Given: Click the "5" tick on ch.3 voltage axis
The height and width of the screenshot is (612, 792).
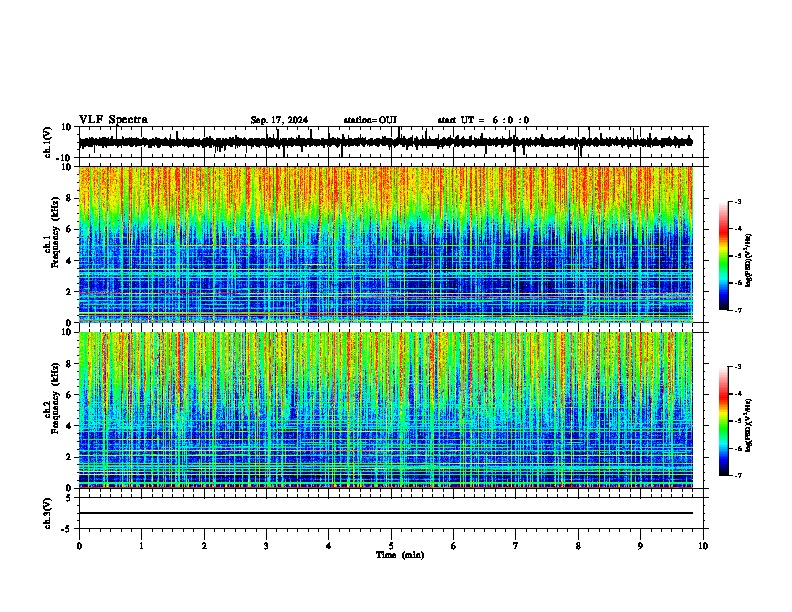Looking at the screenshot, I should (69, 497).
